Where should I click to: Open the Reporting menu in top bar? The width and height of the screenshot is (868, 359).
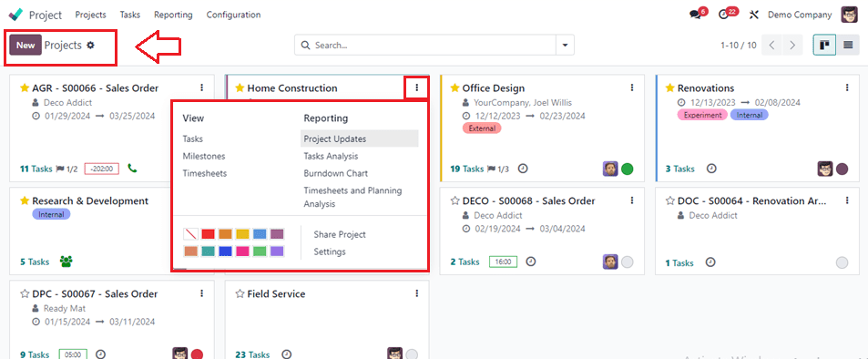click(173, 15)
